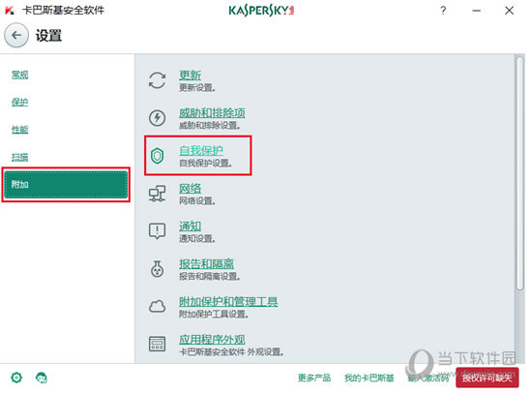The height and width of the screenshot is (394, 532).
Task: Open the 附加保护和管理工具 link
Action: point(228,301)
